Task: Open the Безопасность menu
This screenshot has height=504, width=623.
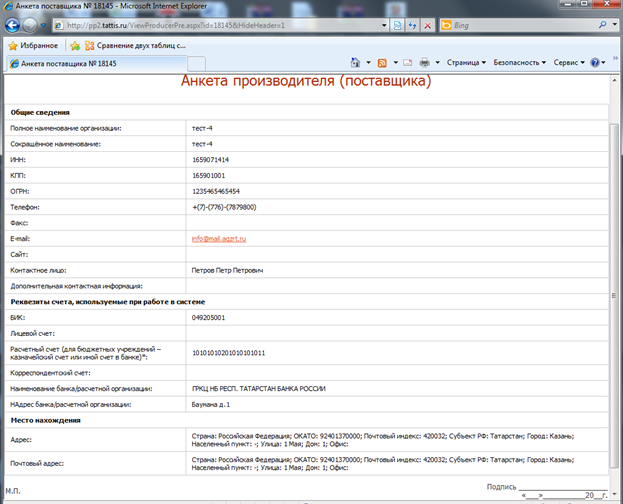Action: coord(519,62)
